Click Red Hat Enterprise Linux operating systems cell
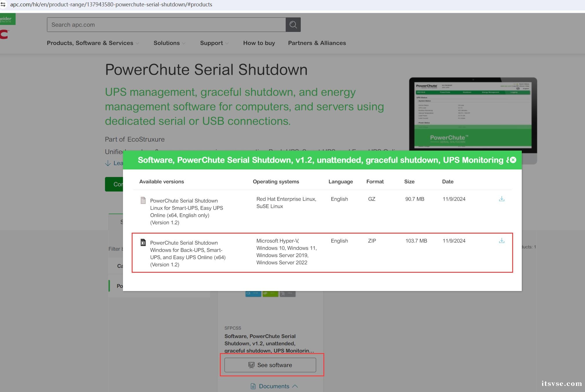The height and width of the screenshot is (392, 585). click(286, 203)
